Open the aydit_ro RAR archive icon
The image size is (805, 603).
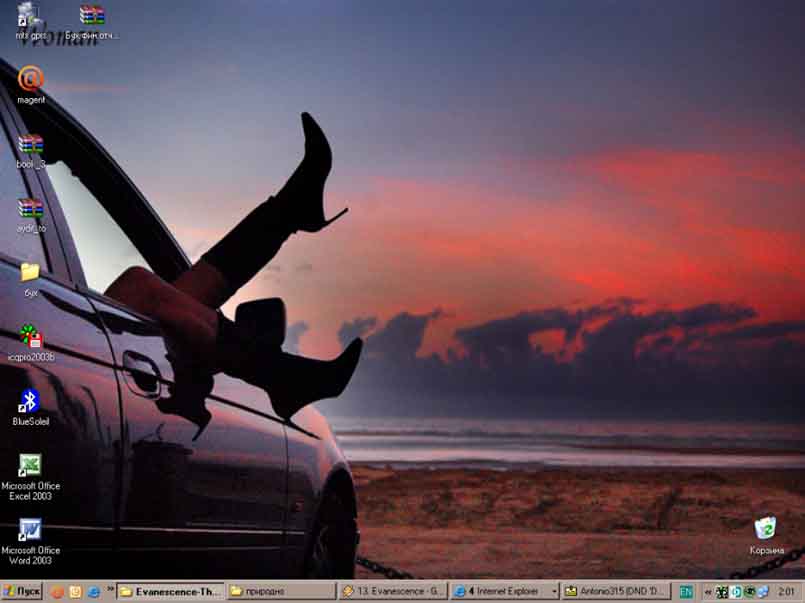pos(30,209)
